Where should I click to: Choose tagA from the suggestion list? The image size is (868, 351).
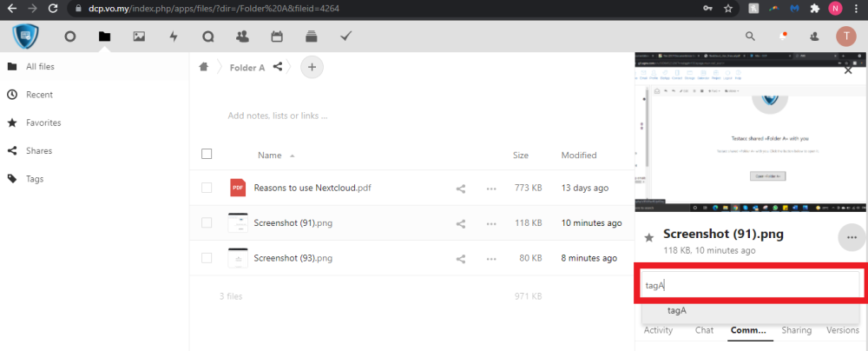point(677,310)
